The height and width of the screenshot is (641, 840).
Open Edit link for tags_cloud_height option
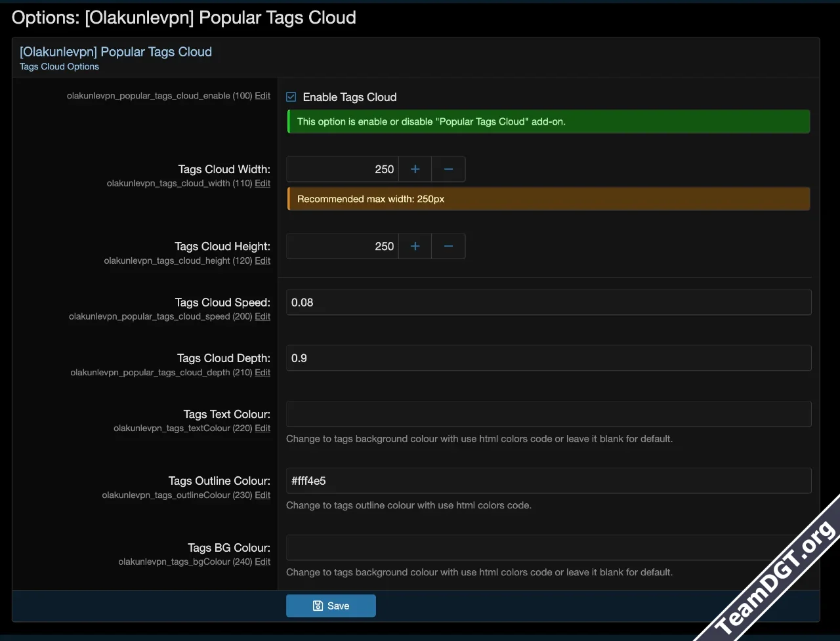(262, 261)
